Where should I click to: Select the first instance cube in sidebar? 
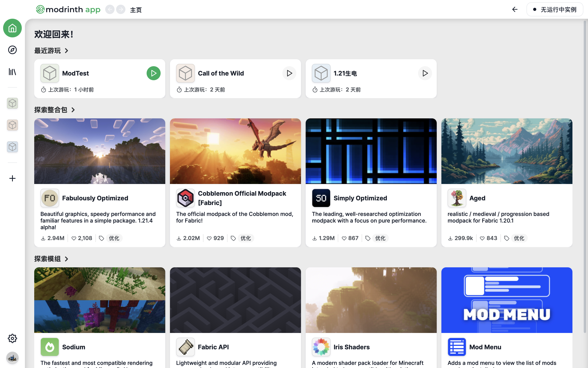(12, 103)
